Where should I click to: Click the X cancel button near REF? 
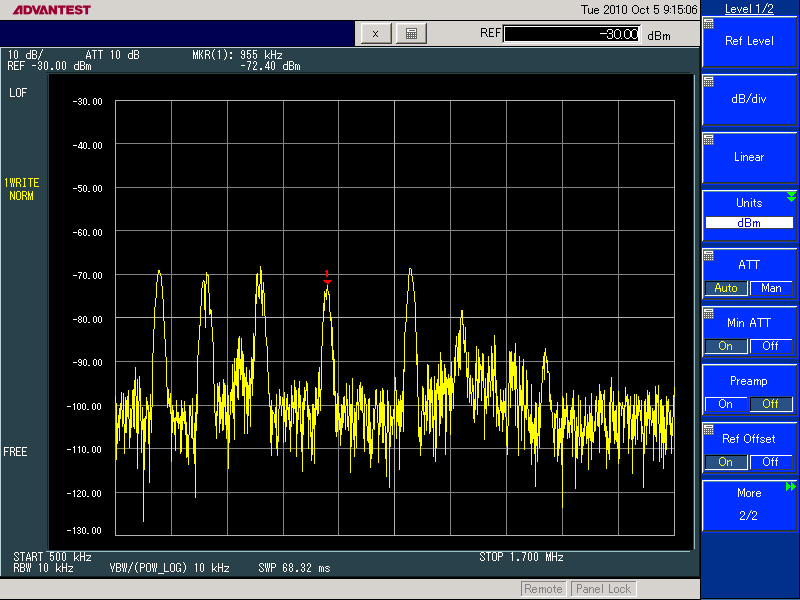[x=375, y=34]
